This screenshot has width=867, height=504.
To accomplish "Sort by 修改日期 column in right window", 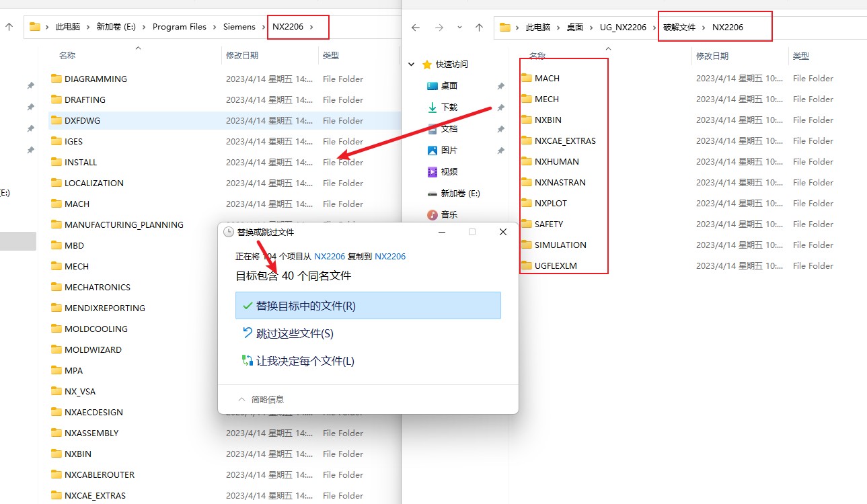I will tap(712, 56).
